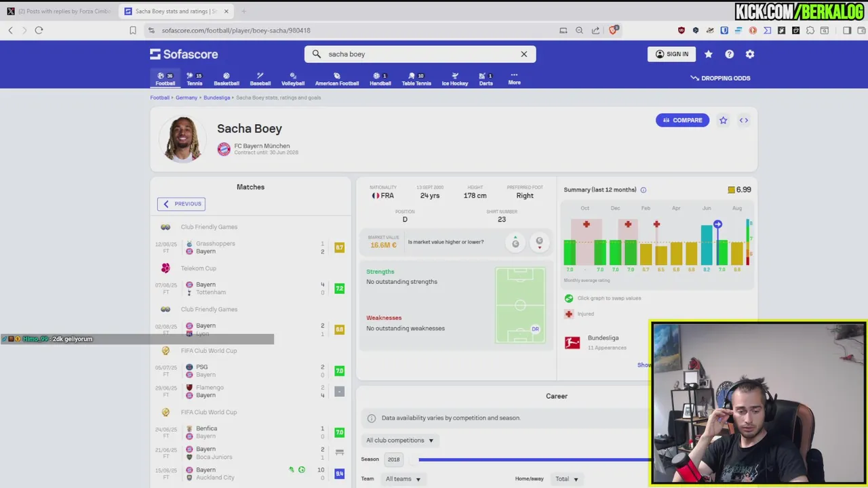Click the DR position marker on pitch
This screenshot has width=868, height=488.
[535, 329]
